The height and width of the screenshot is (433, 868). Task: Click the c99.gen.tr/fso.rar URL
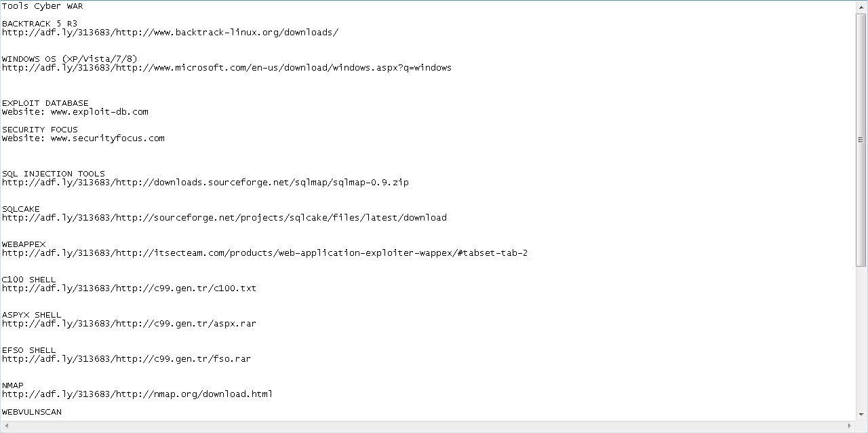(127, 359)
